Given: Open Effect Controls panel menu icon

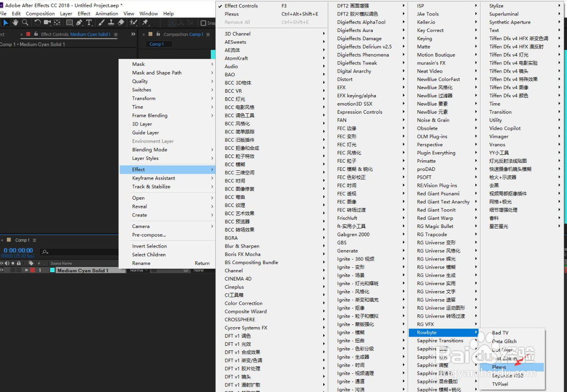Looking at the screenshot, I should point(116,34).
